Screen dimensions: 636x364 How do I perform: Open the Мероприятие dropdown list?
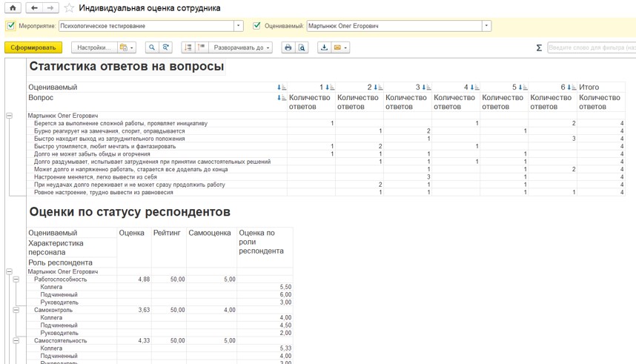[x=239, y=26]
